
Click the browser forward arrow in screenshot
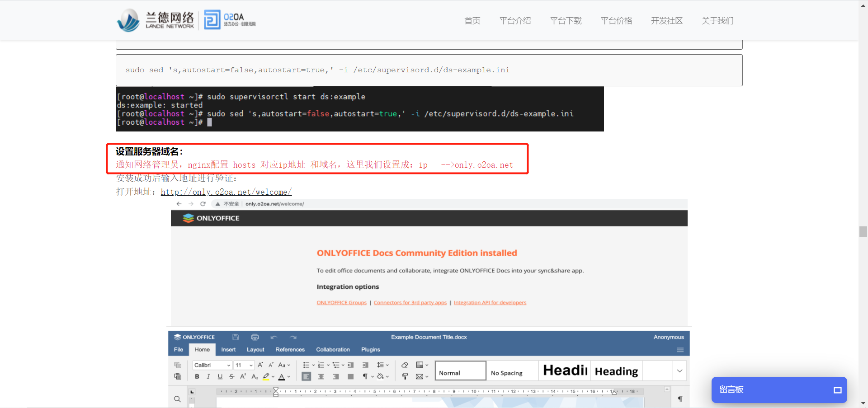(x=191, y=204)
